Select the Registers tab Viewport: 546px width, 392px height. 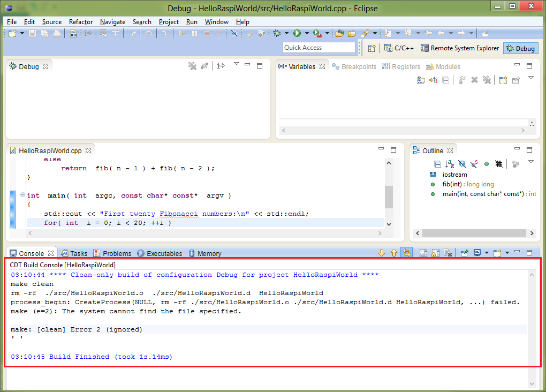(x=401, y=66)
